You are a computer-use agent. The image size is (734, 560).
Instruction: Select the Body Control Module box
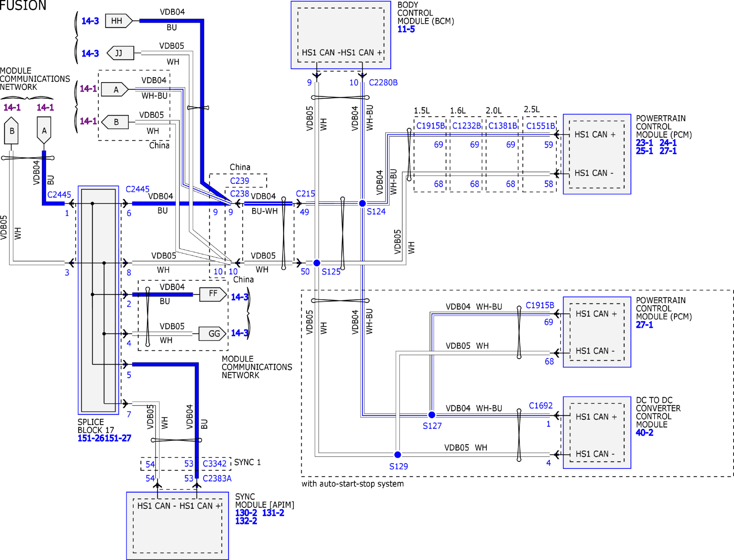coord(341,35)
